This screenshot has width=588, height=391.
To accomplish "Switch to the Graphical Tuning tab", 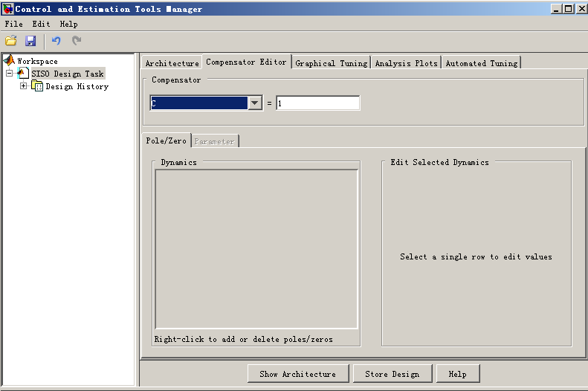I will (332, 63).
